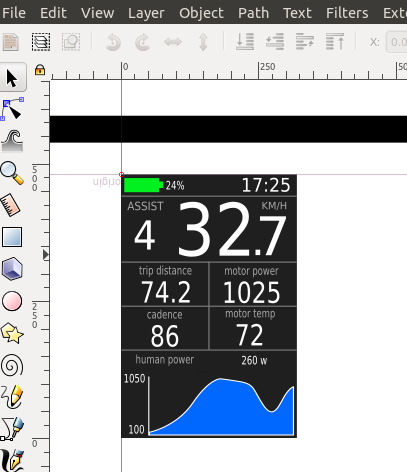
Task: Click Select all objects toolbar icon
Action: tap(11, 42)
